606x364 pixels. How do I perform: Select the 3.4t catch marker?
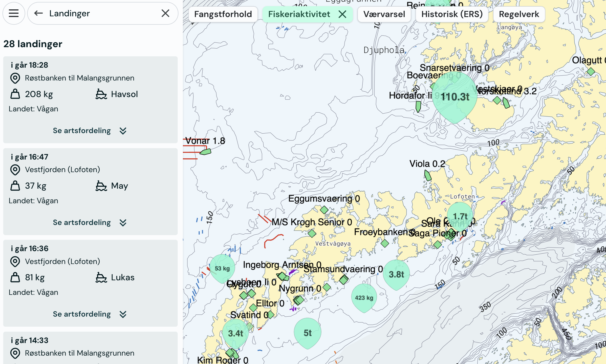coord(236,333)
